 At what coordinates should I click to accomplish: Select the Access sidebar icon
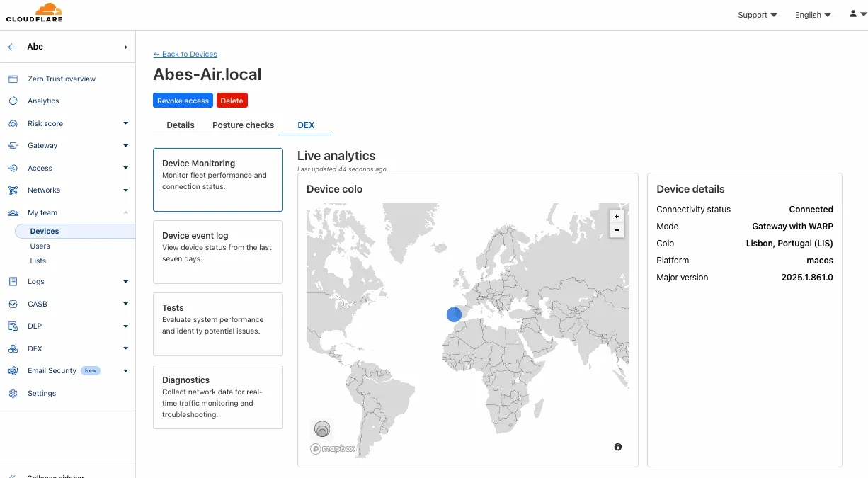pos(13,168)
